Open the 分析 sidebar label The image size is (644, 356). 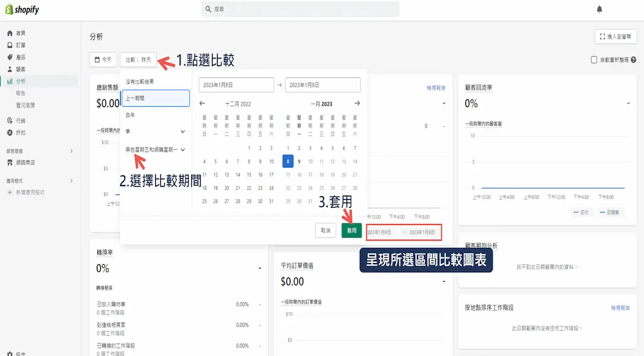tap(21, 81)
